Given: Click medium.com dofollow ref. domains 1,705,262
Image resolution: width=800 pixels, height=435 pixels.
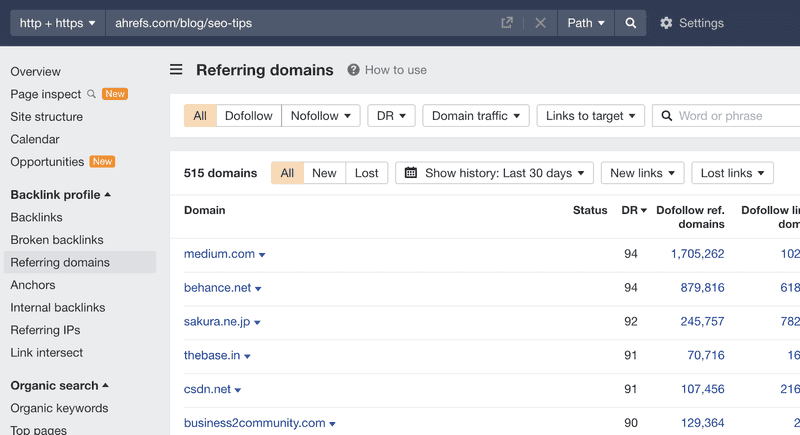Looking at the screenshot, I should 697,253.
